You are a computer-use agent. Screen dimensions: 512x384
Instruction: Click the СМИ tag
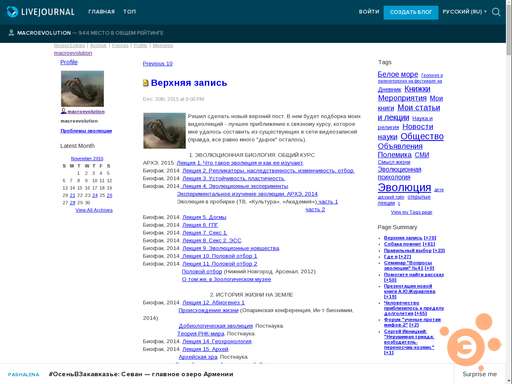[x=422, y=155]
